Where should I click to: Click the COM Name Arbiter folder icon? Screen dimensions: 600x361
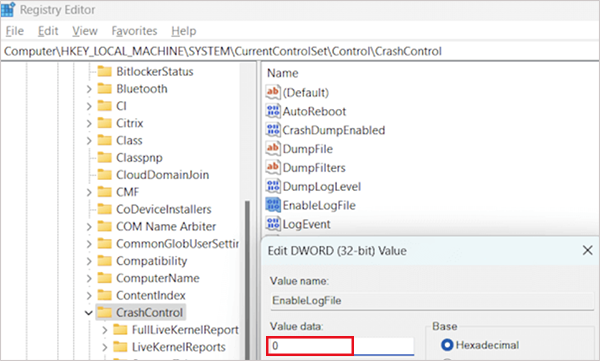(104, 226)
